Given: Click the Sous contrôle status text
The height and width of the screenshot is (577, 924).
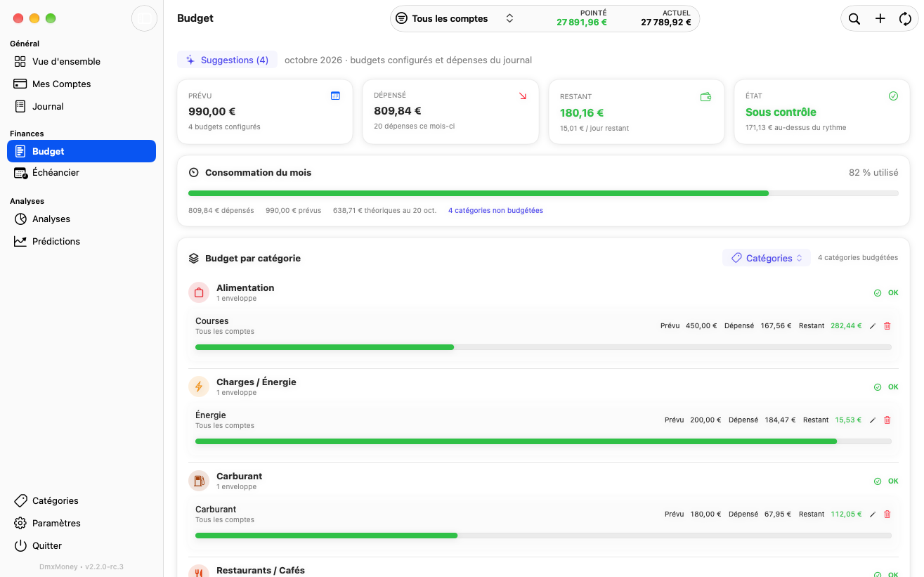Looking at the screenshot, I should [781, 112].
